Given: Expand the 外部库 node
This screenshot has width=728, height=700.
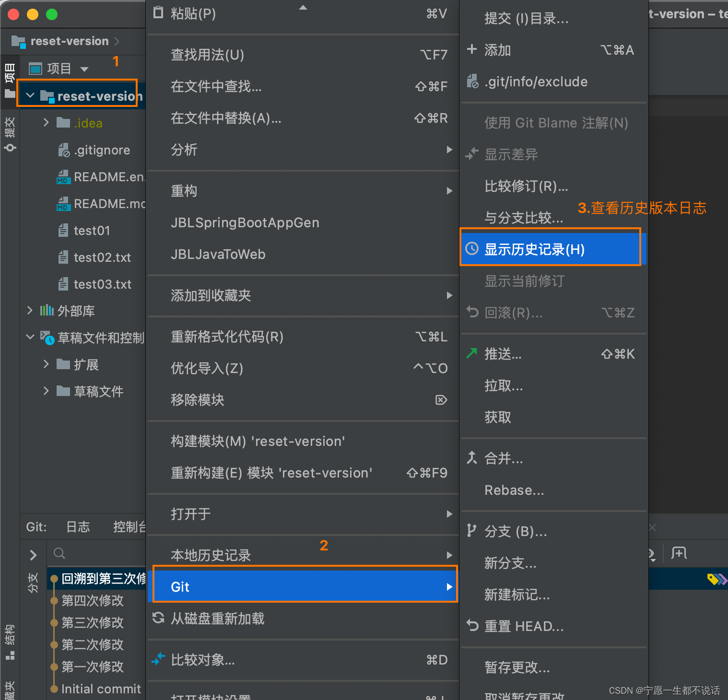Looking at the screenshot, I should point(30,310).
